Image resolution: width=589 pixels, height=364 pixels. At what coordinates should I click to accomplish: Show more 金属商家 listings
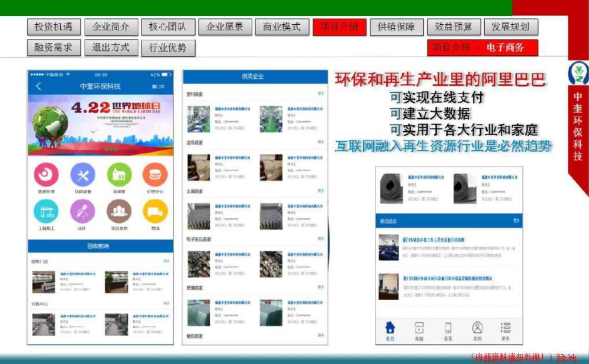321,191
